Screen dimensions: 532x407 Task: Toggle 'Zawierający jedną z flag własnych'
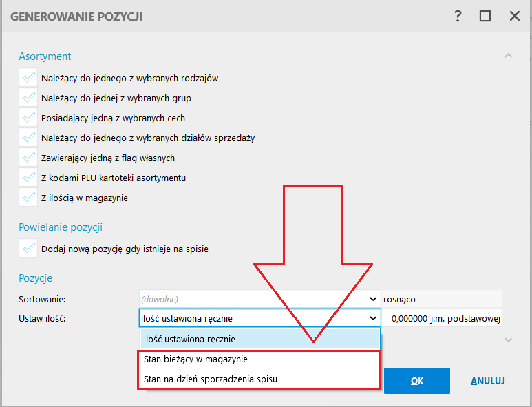(29, 158)
